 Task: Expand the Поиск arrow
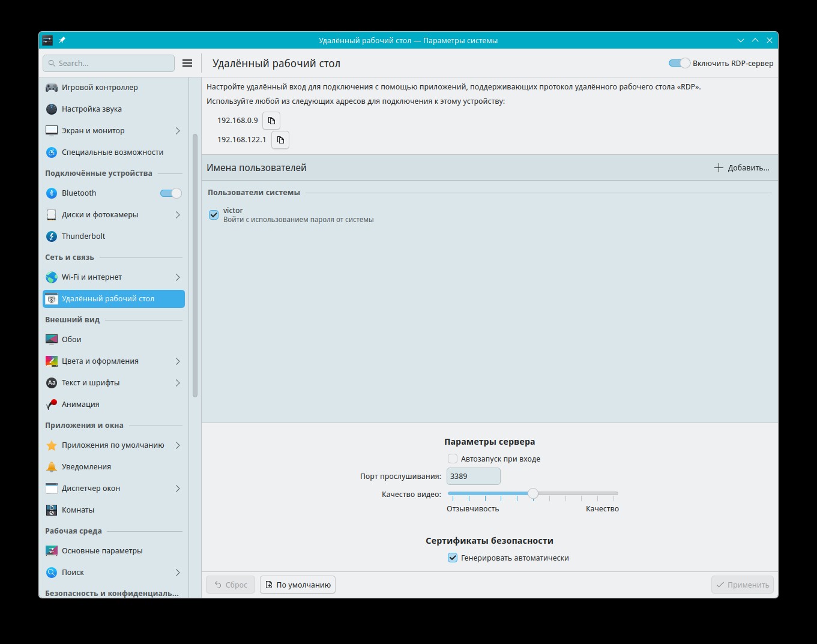click(178, 573)
